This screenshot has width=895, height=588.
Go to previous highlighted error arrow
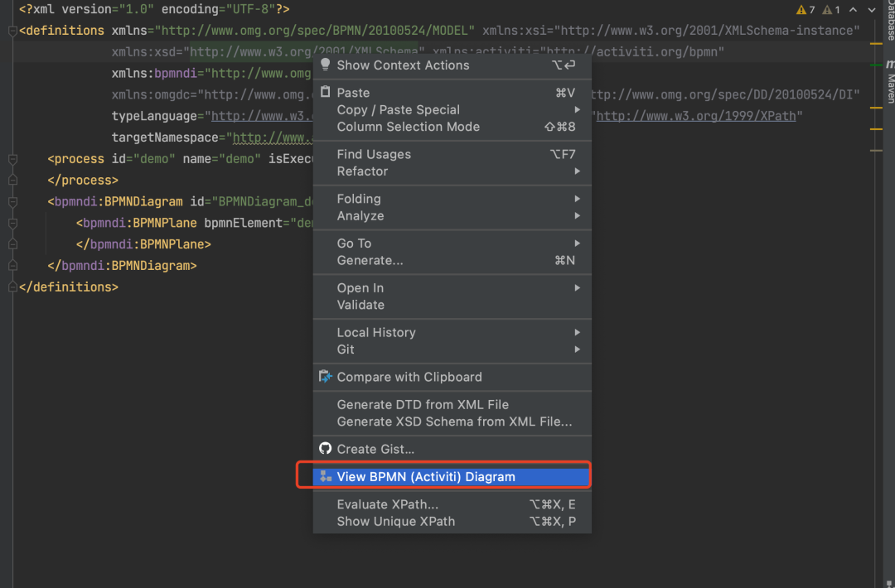pos(854,10)
